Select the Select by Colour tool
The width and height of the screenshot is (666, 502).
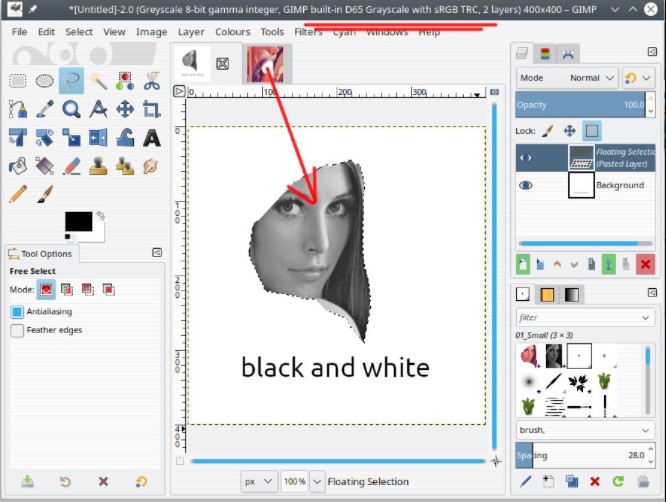[x=125, y=81]
